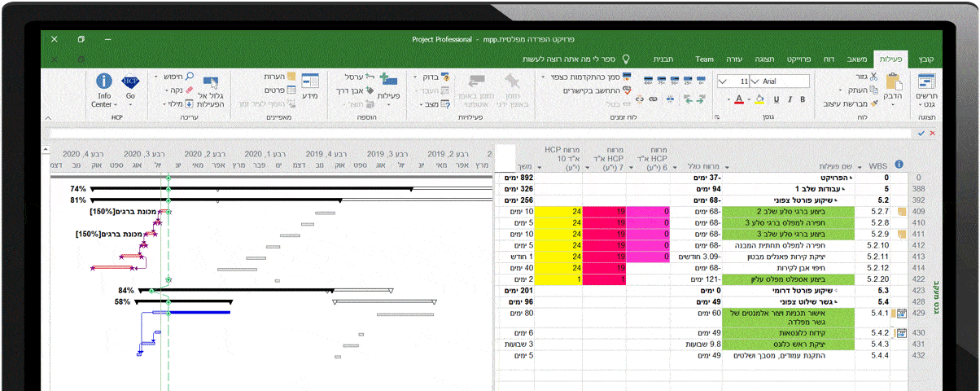Toggle Underline formatting
Viewport: 980px width, 391px height.
point(776,99)
